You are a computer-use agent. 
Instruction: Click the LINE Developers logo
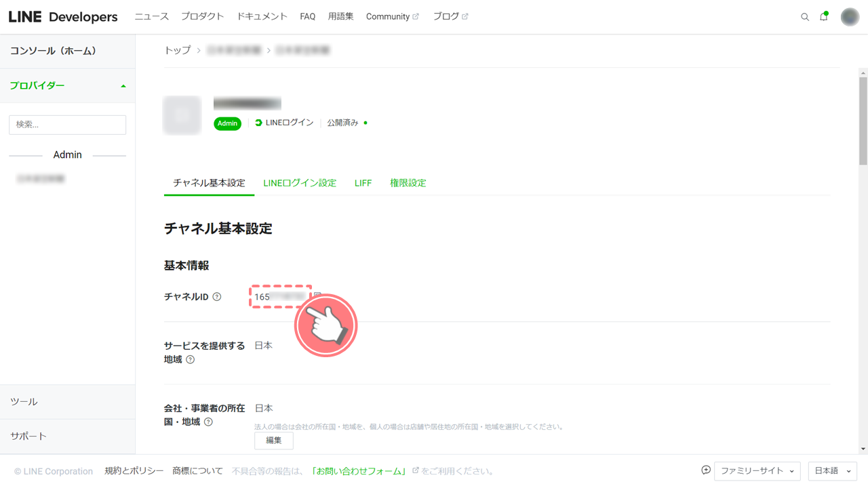63,17
